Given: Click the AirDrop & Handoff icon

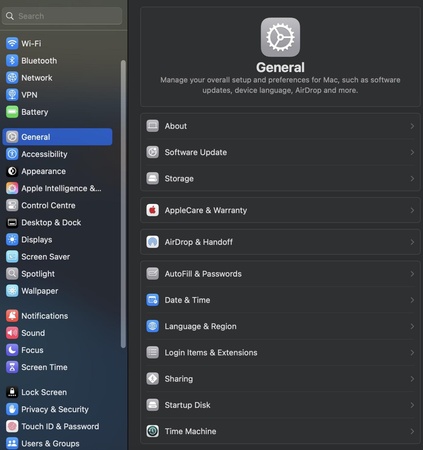Looking at the screenshot, I should [153, 242].
